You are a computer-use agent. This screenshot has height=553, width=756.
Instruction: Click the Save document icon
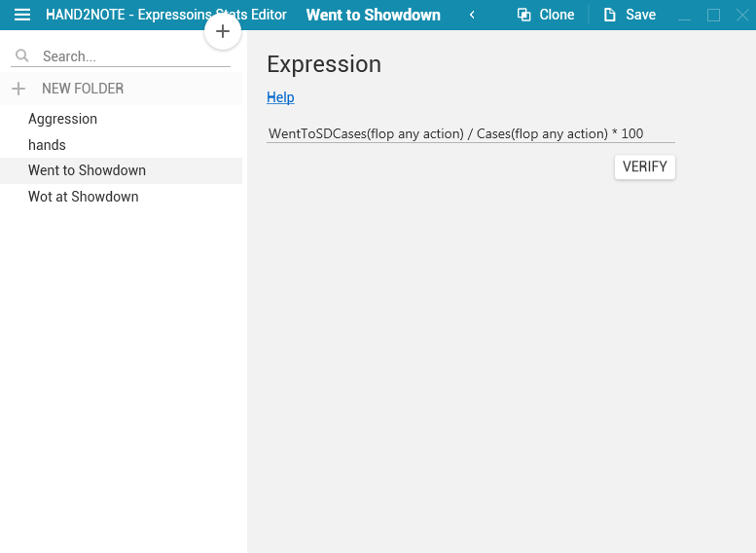pos(610,15)
